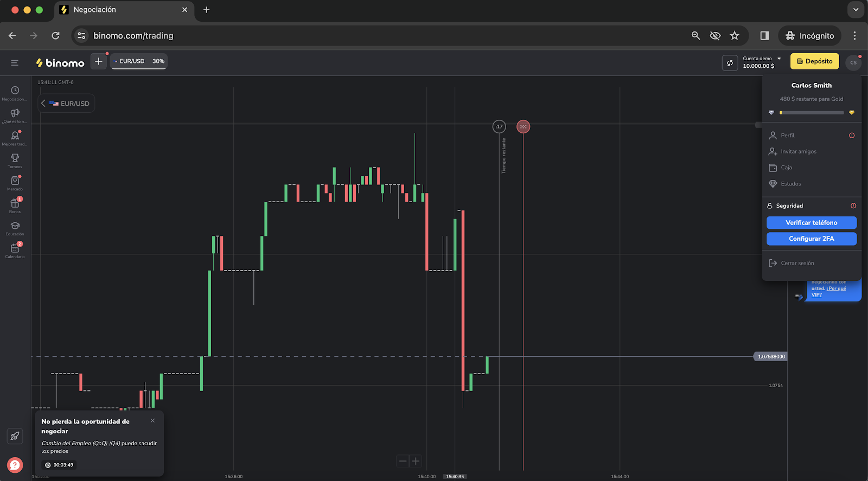Add a new asset tab with plus

(98, 61)
